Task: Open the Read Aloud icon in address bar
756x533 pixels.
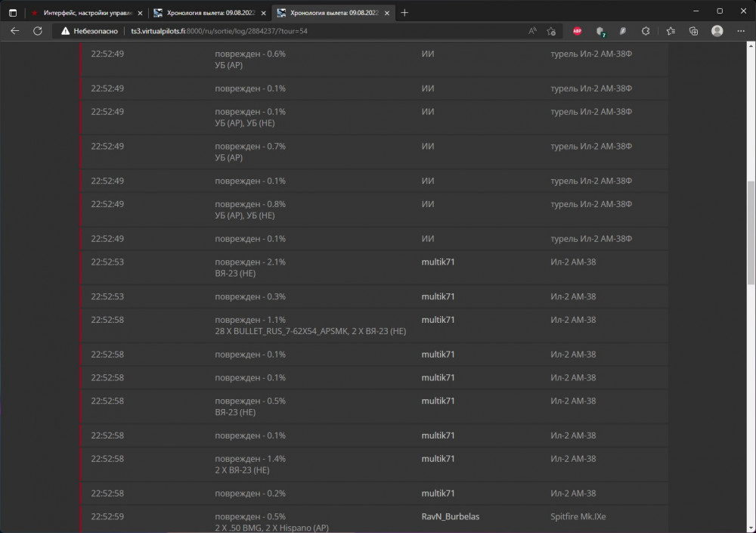Action: coord(532,31)
